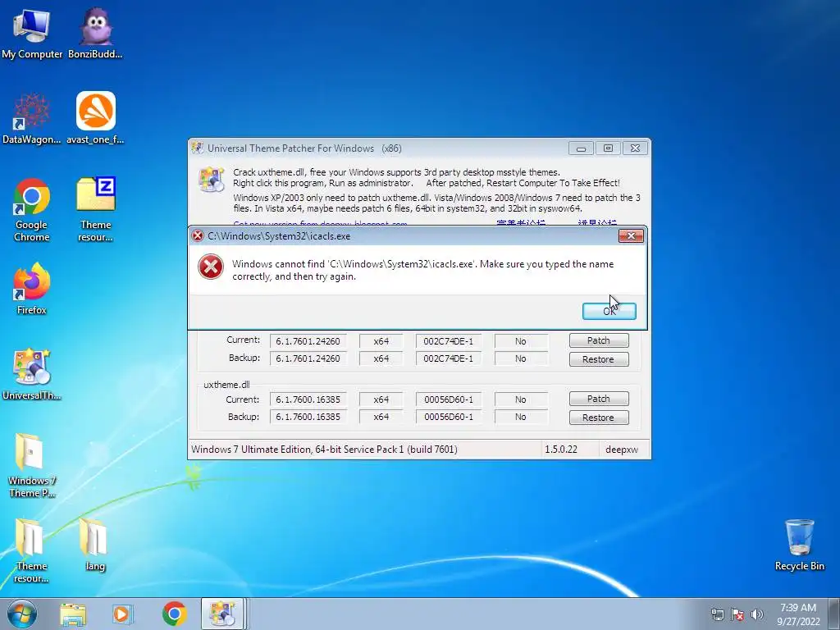Launch Windows Media Player from taskbar

pyautogui.click(x=122, y=614)
